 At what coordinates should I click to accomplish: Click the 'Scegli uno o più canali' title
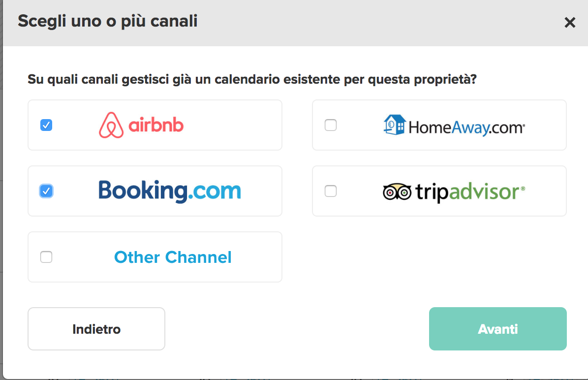[x=108, y=21]
